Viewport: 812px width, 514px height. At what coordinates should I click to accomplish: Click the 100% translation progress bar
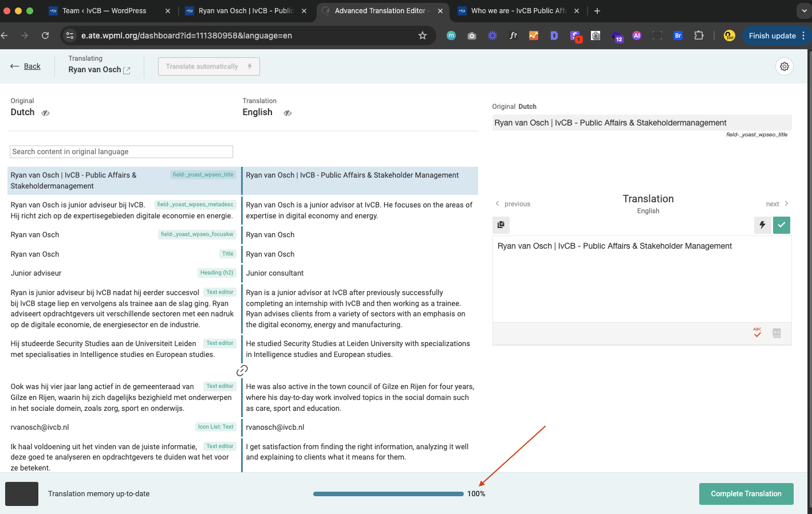(388, 494)
